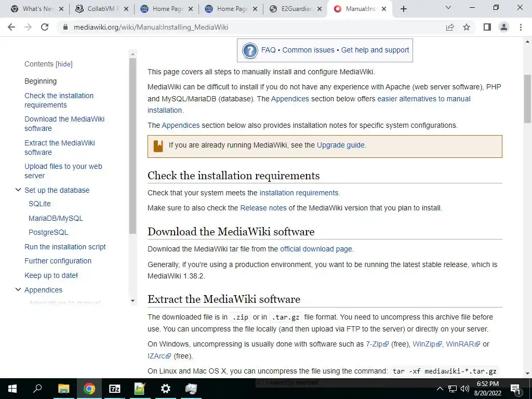This screenshot has width=532, height=399.
Task: Open the SQLite contents entry
Action: coord(39,204)
